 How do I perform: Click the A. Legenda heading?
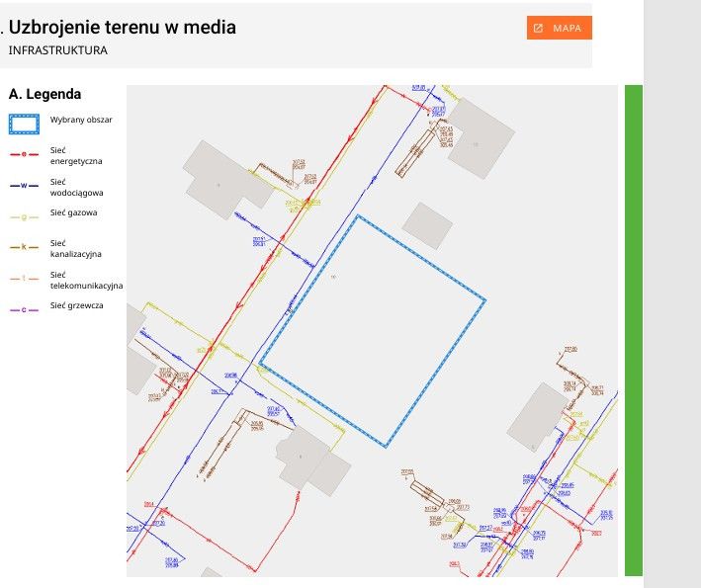(44, 94)
